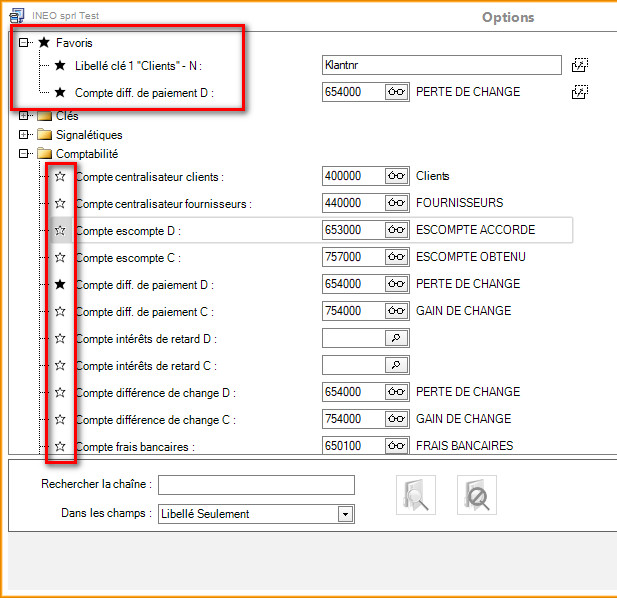The width and height of the screenshot is (617, 598).
Task: Open the Dans les champs dropdown
Action: click(345, 514)
